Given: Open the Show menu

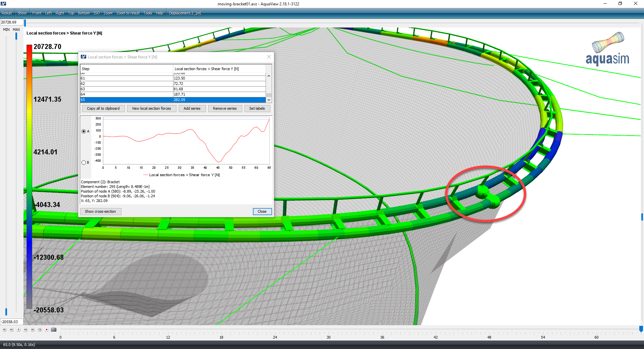Looking at the screenshot, I should [22, 13].
